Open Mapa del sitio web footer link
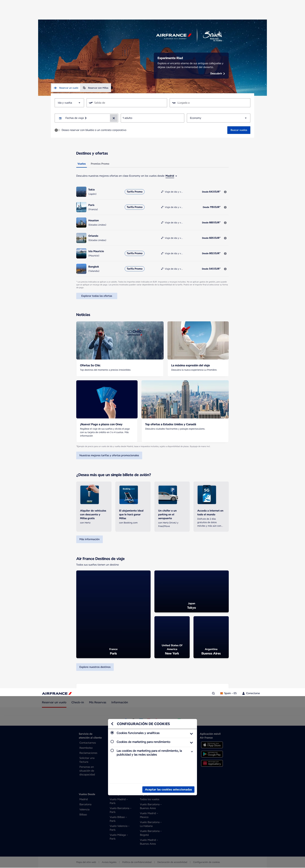Screen dimensions: 305x868 (86, 862)
